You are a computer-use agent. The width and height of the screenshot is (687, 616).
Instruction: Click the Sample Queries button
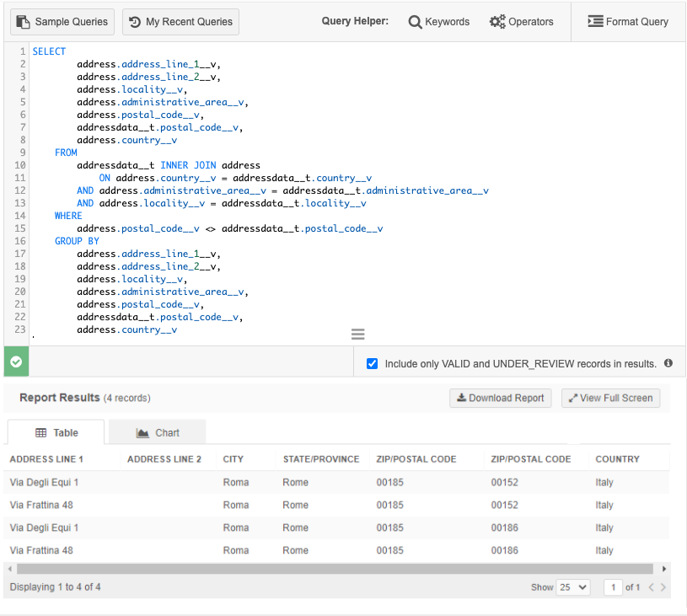click(x=63, y=22)
